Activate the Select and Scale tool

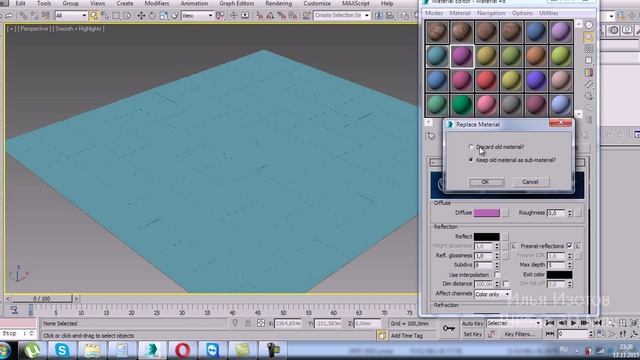164,16
